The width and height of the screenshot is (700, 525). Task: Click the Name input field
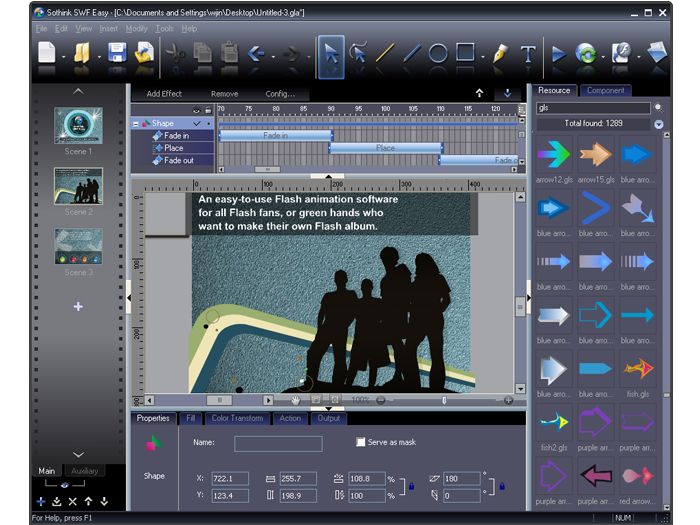pos(278,444)
